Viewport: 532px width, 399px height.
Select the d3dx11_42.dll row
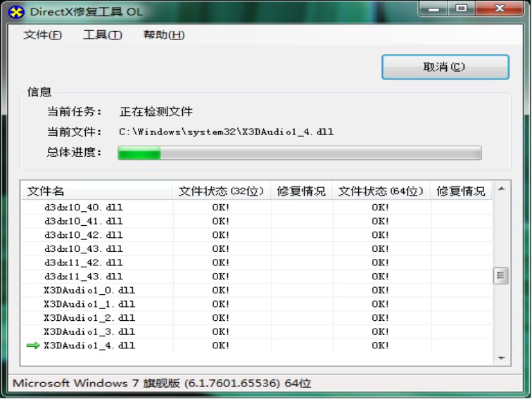(x=257, y=262)
